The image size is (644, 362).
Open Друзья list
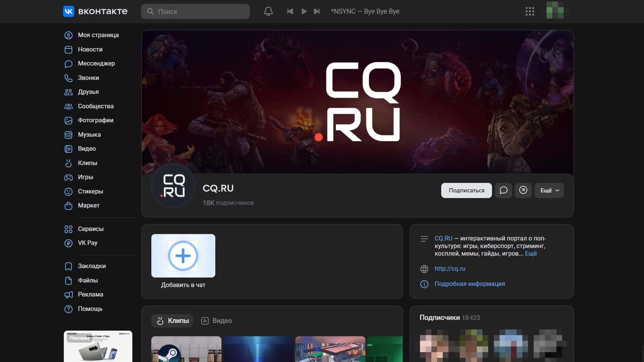tap(88, 92)
